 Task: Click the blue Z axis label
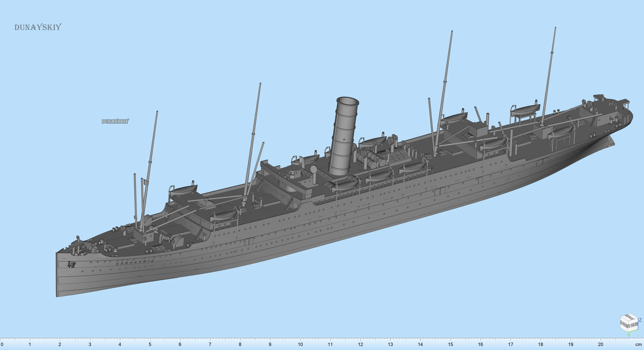coord(640,320)
